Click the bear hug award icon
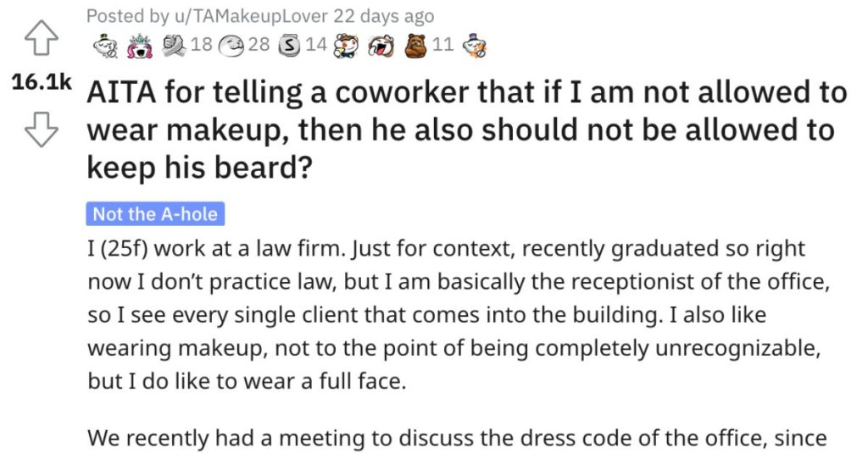 [x=416, y=45]
